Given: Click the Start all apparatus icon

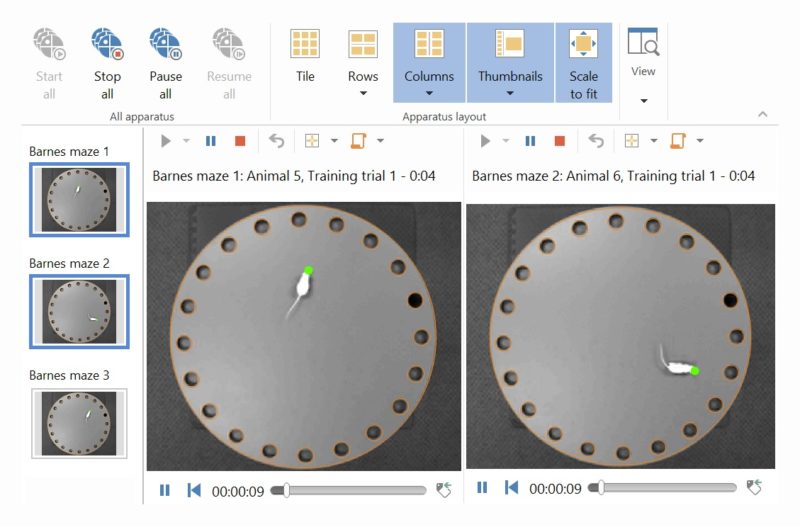Looking at the screenshot, I should (x=49, y=44).
